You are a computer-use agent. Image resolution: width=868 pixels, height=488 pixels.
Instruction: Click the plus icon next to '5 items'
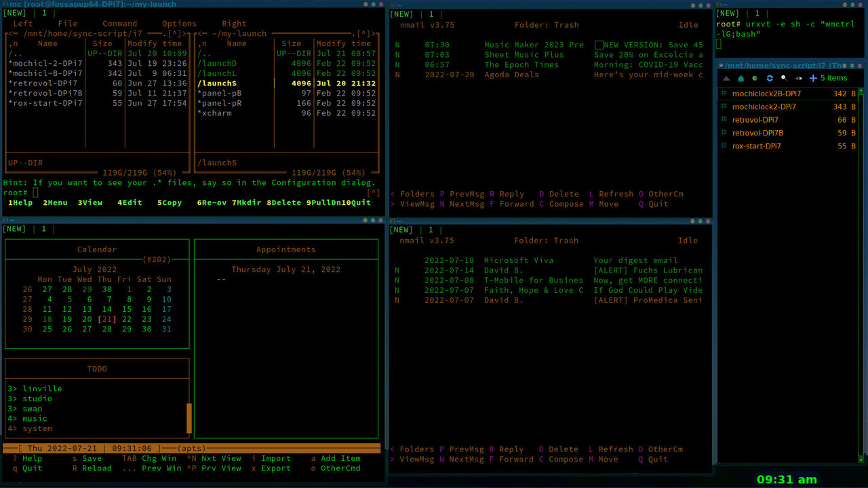813,78
